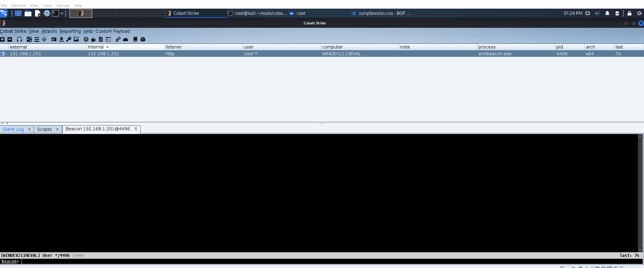Viewport: 644px width, 268px height.
Task: Click the terminal Scripted Web Delivery icon
Action: click(108, 39)
